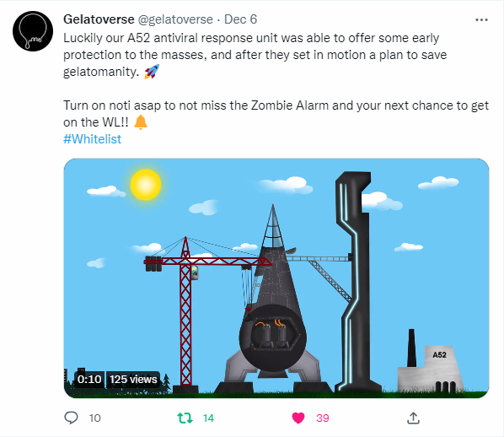The width and height of the screenshot is (504, 437).
Task: Click the green retweet icon
Action: tap(185, 418)
